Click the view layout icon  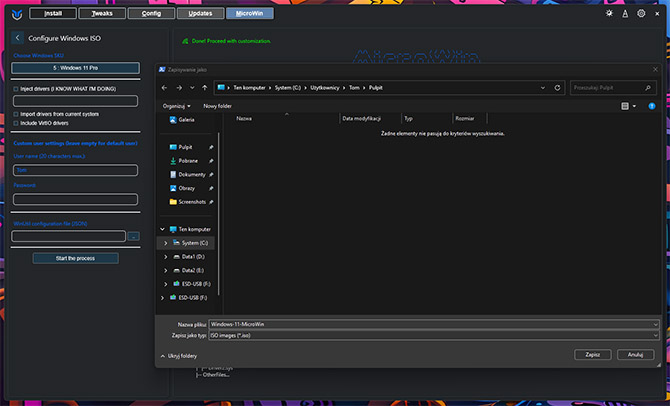click(x=625, y=106)
